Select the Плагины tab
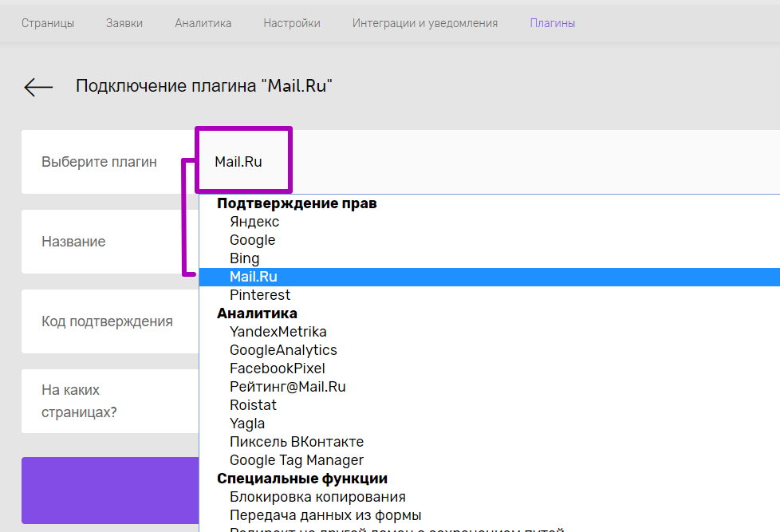This screenshot has height=532, width=780. pyautogui.click(x=553, y=23)
